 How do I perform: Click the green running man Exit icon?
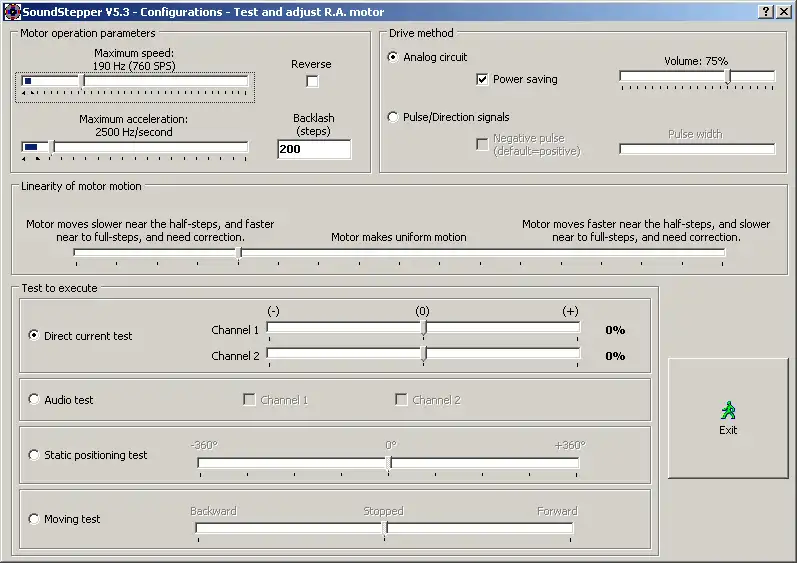click(x=728, y=410)
